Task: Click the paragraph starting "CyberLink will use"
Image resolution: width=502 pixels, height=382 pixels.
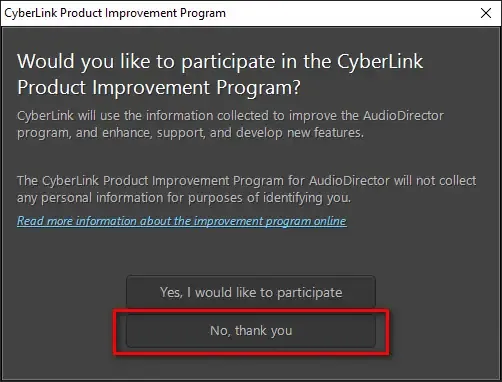Action: [230, 124]
